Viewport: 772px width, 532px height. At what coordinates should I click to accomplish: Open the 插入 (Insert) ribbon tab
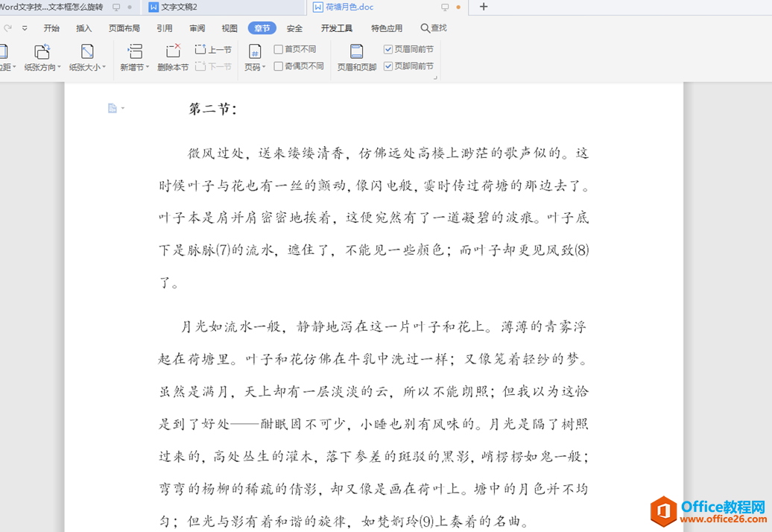[x=83, y=28]
